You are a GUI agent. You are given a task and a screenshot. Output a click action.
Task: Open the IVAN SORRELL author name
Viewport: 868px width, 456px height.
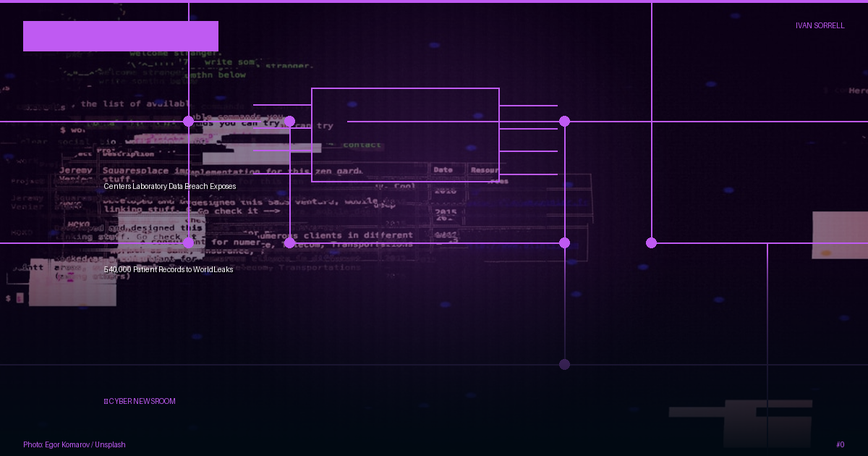point(820,25)
